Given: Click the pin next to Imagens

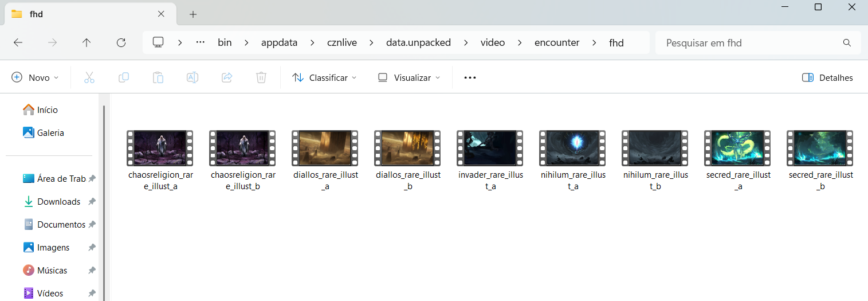Looking at the screenshot, I should point(92,248).
